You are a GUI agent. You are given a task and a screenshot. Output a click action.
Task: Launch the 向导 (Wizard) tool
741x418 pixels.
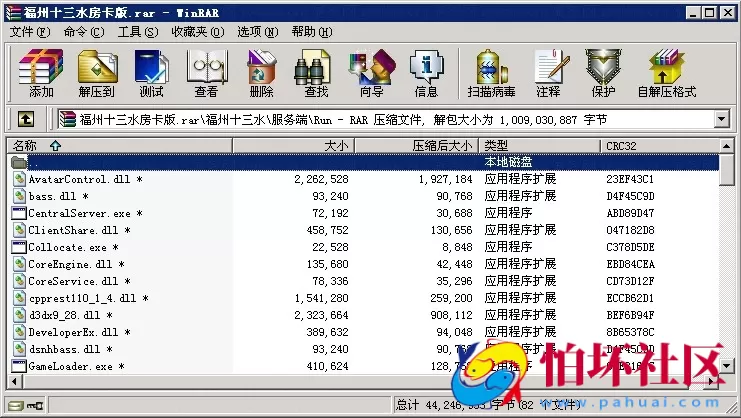[371, 72]
